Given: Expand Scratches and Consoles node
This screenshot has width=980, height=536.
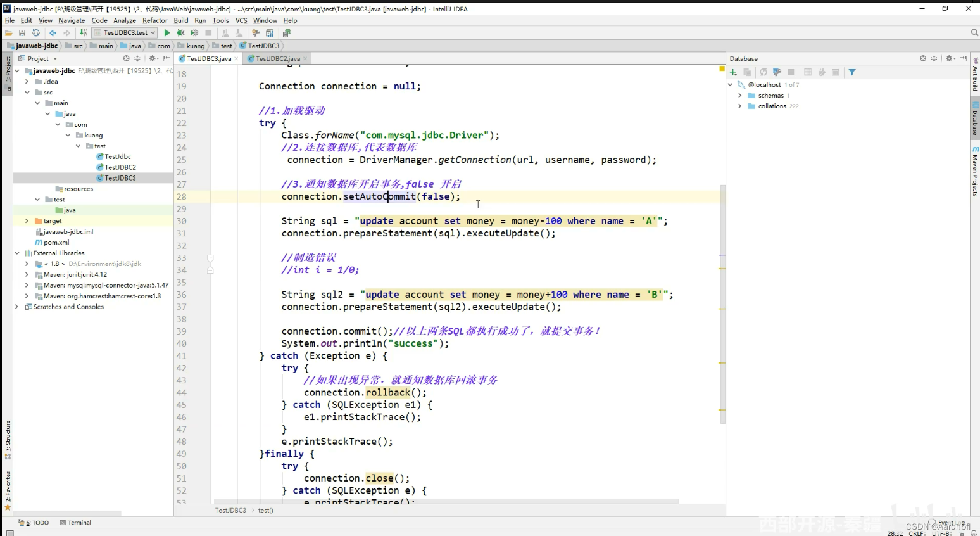Looking at the screenshot, I should 17,307.
